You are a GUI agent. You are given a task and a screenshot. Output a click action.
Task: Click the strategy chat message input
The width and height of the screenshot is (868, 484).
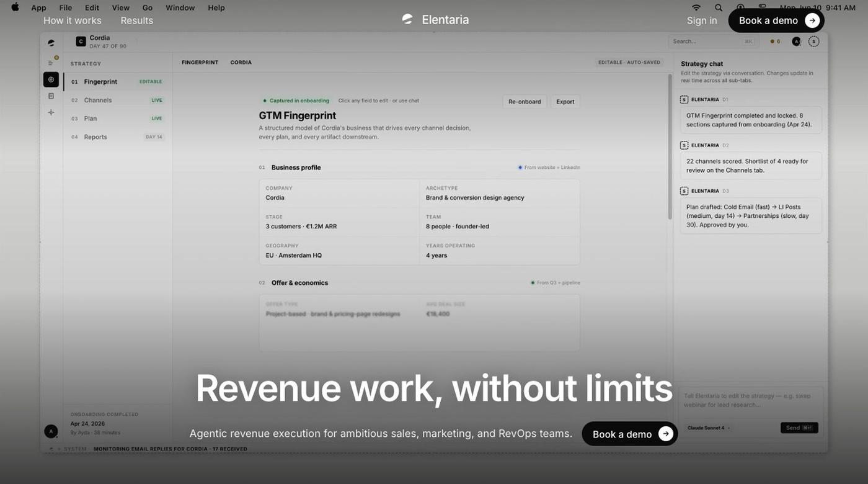coord(751,401)
